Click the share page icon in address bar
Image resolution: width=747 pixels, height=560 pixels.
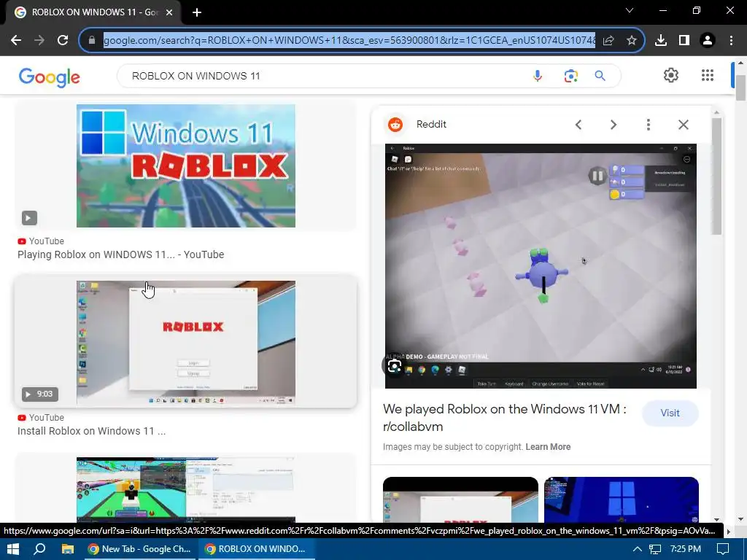click(x=608, y=40)
